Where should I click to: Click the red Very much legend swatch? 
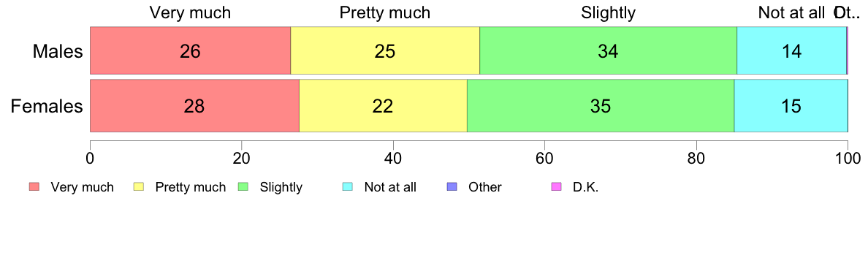tap(34, 187)
